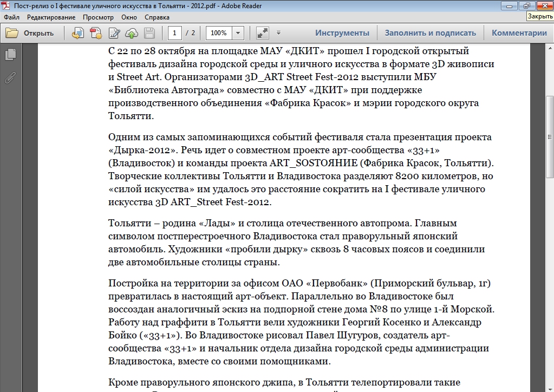Open the Редактирование menu
Screen dimensions: 554x392
point(51,17)
